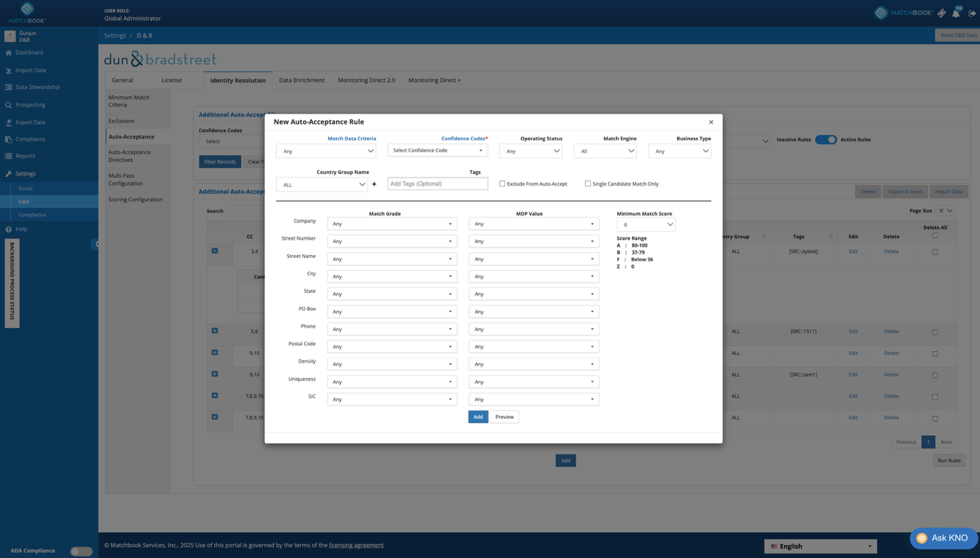The width and height of the screenshot is (980, 558).
Task: Check Exclude From Auto-Accept
Action: (x=502, y=183)
